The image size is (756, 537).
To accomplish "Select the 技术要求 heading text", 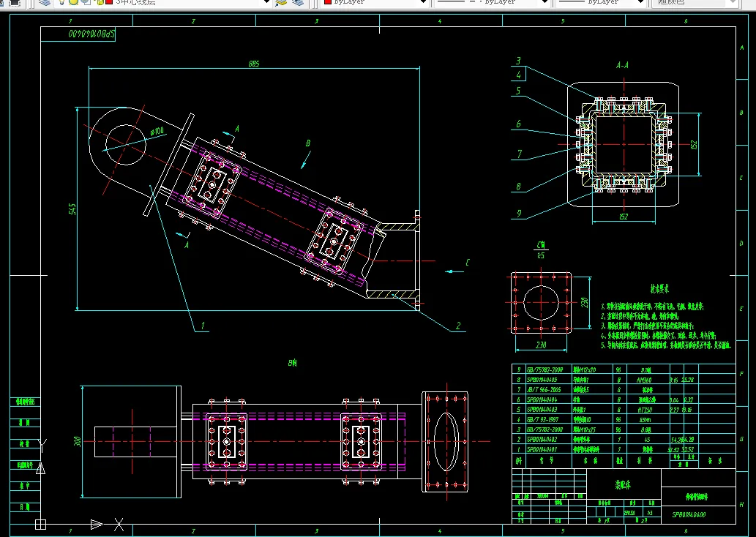I will [x=659, y=289].
